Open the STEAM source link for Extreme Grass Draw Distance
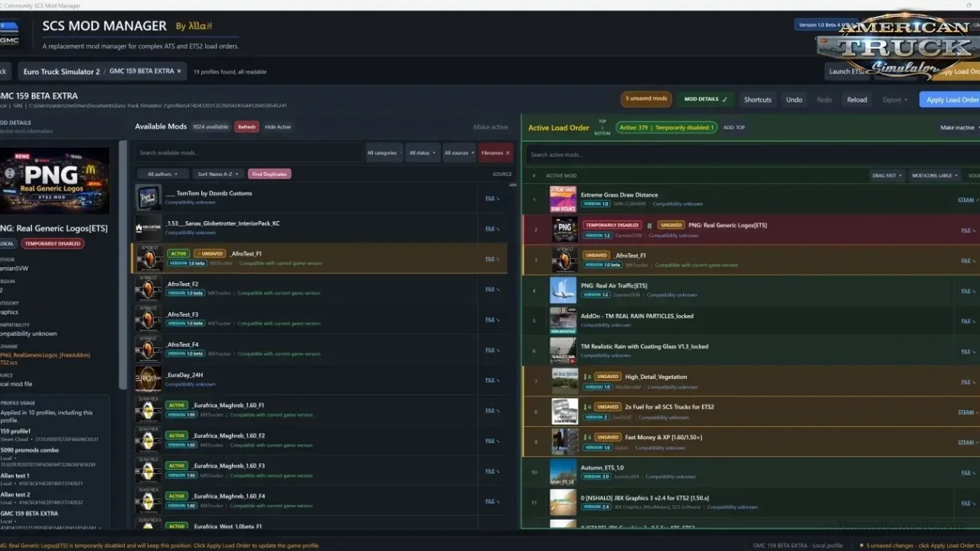This screenshot has width=980, height=551. pyautogui.click(x=966, y=200)
